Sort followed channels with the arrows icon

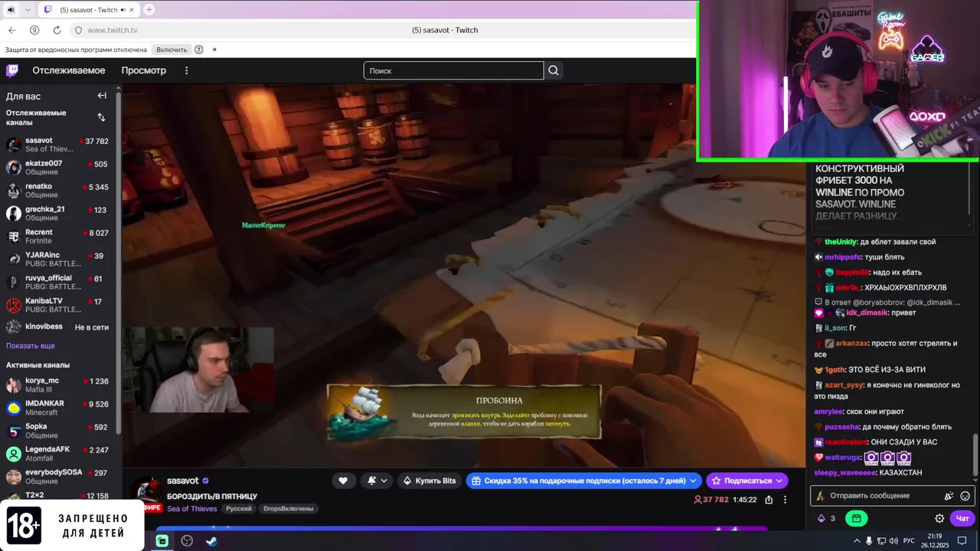click(101, 117)
